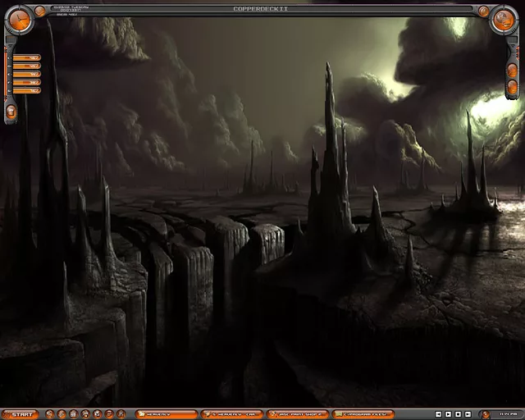This screenshot has height=420, width=525.
Task: Switch to the Paint Shop Pro taskbar button
Action: tap(297, 414)
